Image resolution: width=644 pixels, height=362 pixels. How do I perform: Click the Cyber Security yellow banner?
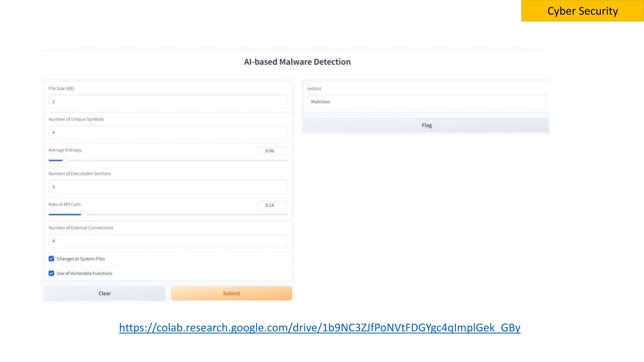[582, 11]
